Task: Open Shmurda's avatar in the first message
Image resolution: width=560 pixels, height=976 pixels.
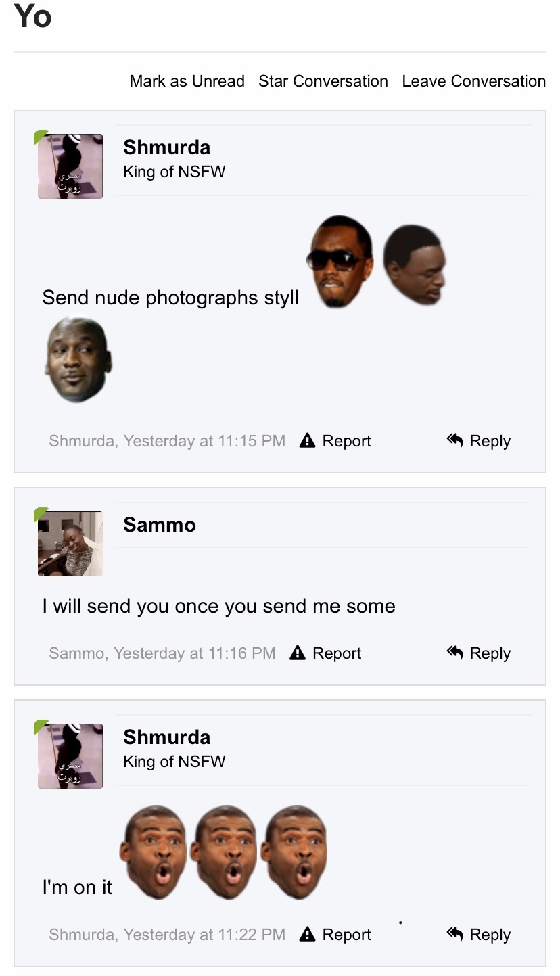Action: pos(70,166)
